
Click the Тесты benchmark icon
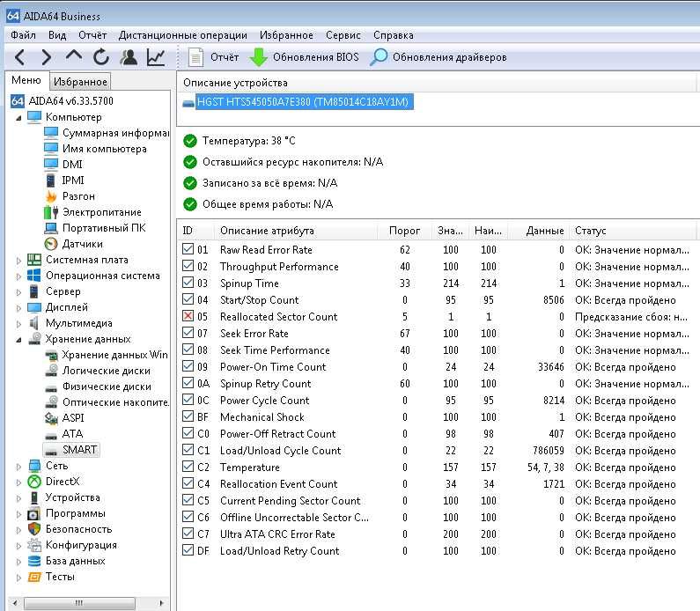pos(34,577)
